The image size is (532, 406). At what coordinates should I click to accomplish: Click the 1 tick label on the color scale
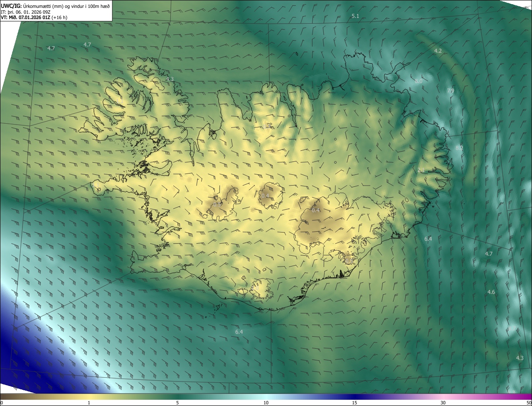89,403
